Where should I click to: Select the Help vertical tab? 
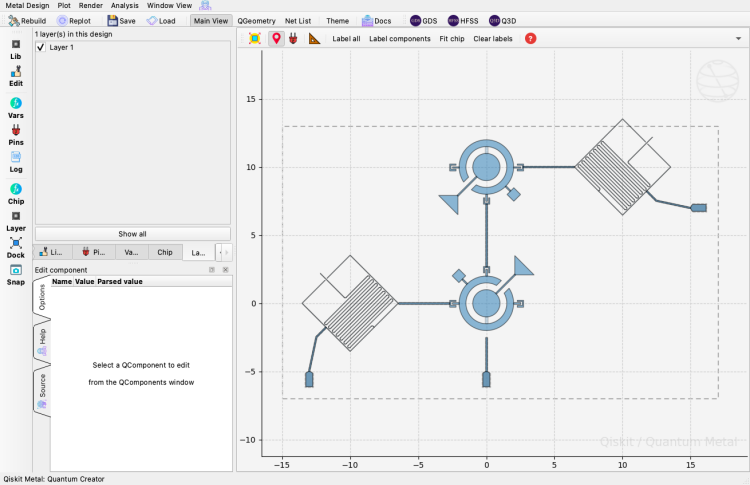(42, 342)
